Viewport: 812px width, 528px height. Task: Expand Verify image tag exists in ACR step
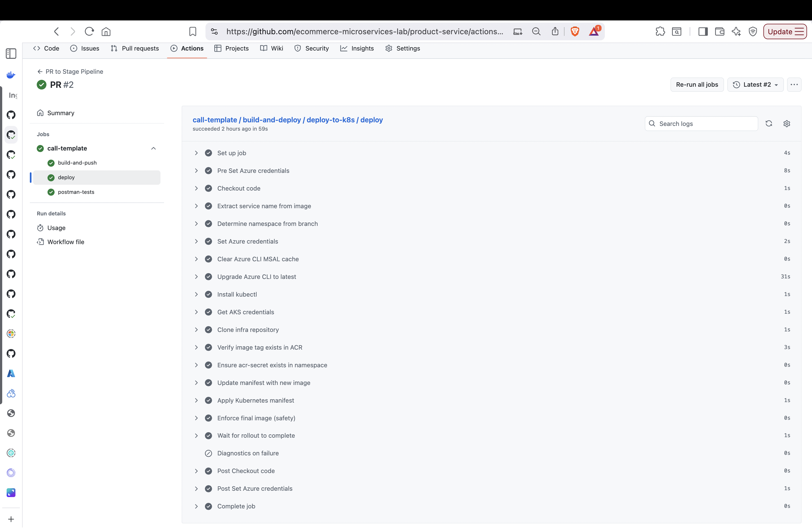pos(196,348)
